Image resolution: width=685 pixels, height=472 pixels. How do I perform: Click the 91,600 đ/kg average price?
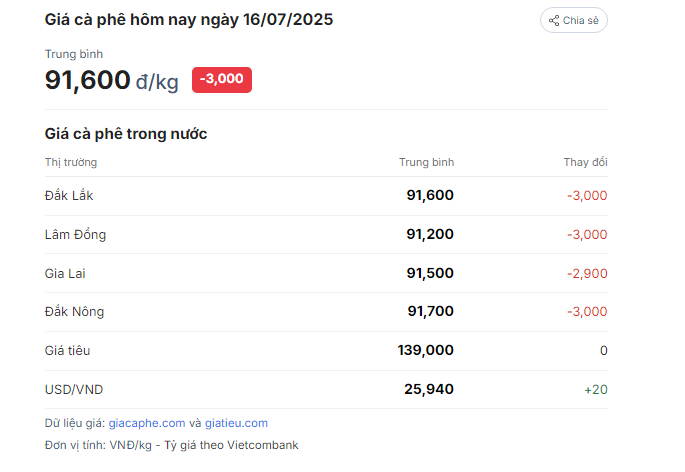(112, 80)
